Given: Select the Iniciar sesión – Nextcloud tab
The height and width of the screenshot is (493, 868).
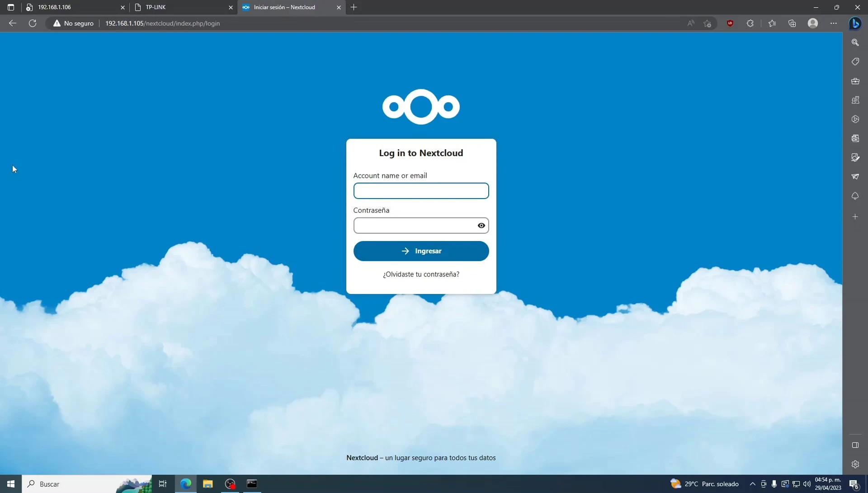Looking at the screenshot, I should coord(292,7).
